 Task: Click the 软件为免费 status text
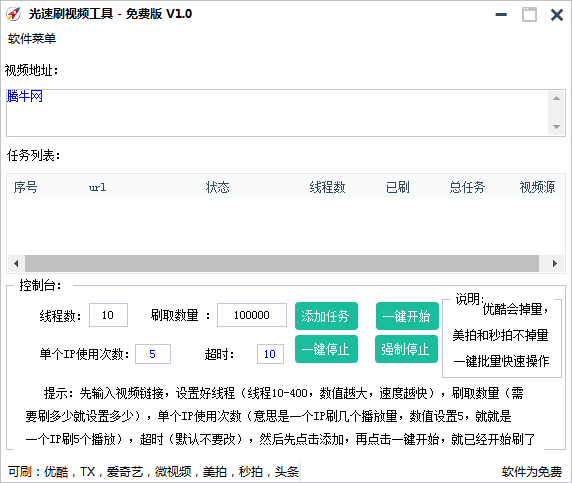532,472
